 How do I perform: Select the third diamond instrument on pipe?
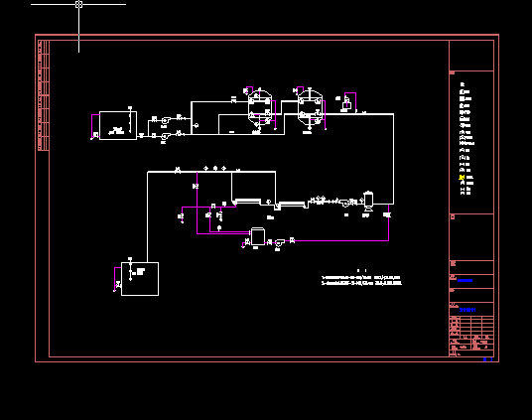(x=223, y=168)
